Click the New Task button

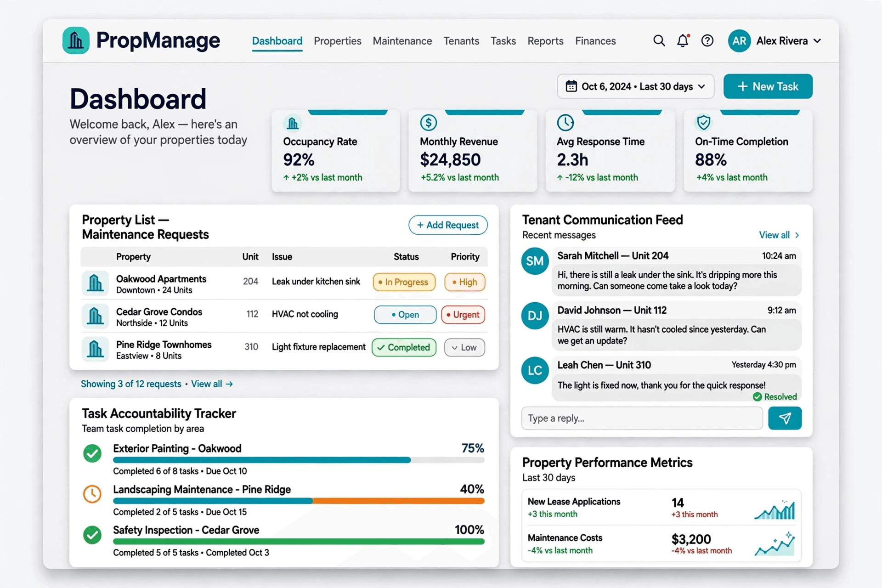768,86
